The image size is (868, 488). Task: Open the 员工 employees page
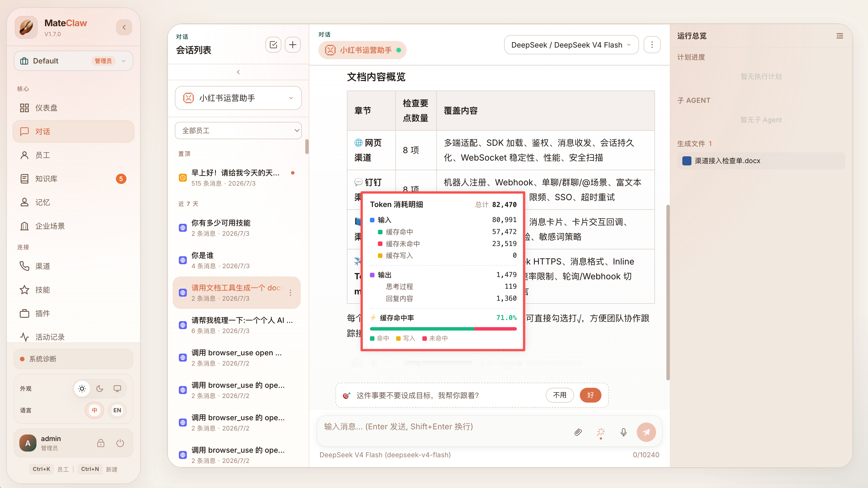(x=73, y=155)
